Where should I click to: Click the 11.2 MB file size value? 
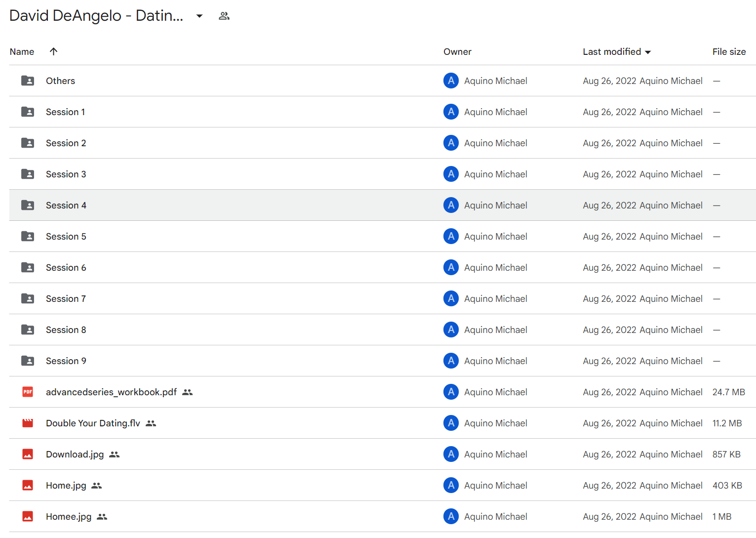727,423
